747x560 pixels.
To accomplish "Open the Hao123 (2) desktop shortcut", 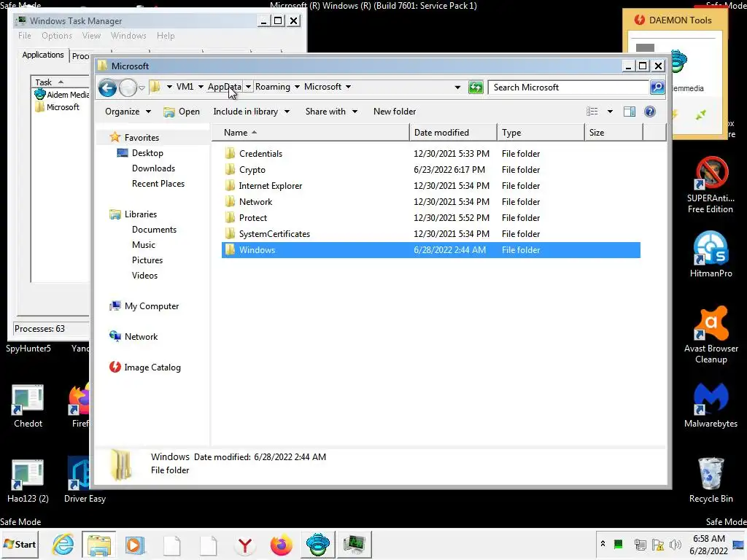I will click(28, 480).
